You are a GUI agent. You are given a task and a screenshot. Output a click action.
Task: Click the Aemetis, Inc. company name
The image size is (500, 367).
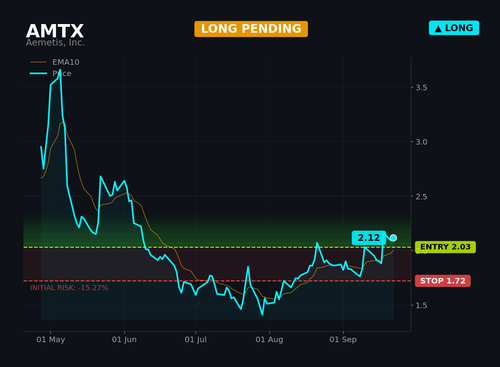click(x=55, y=43)
